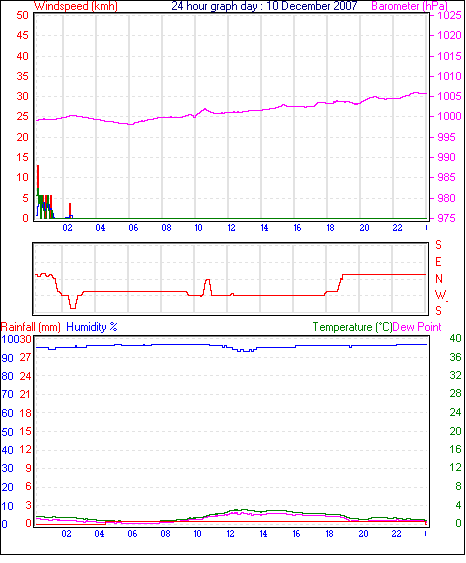Click the wind direction 'E' label
This screenshot has width=466, height=563.
pyautogui.click(x=438, y=262)
